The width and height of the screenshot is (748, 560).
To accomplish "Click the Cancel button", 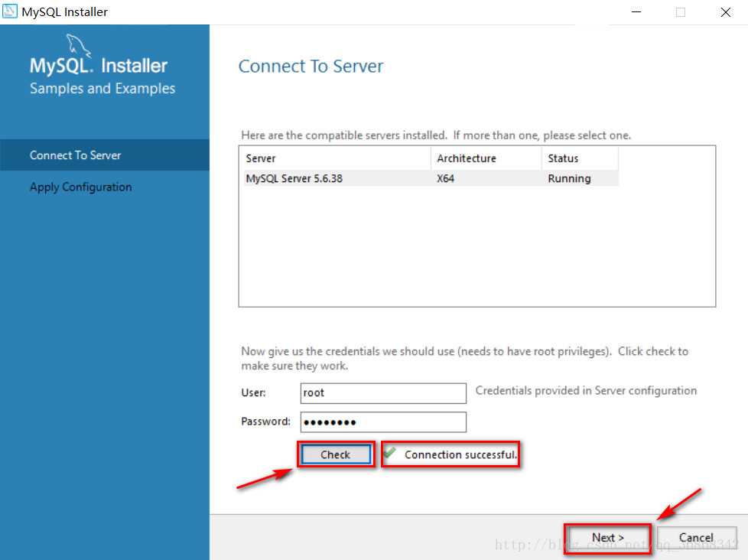I will (x=697, y=538).
